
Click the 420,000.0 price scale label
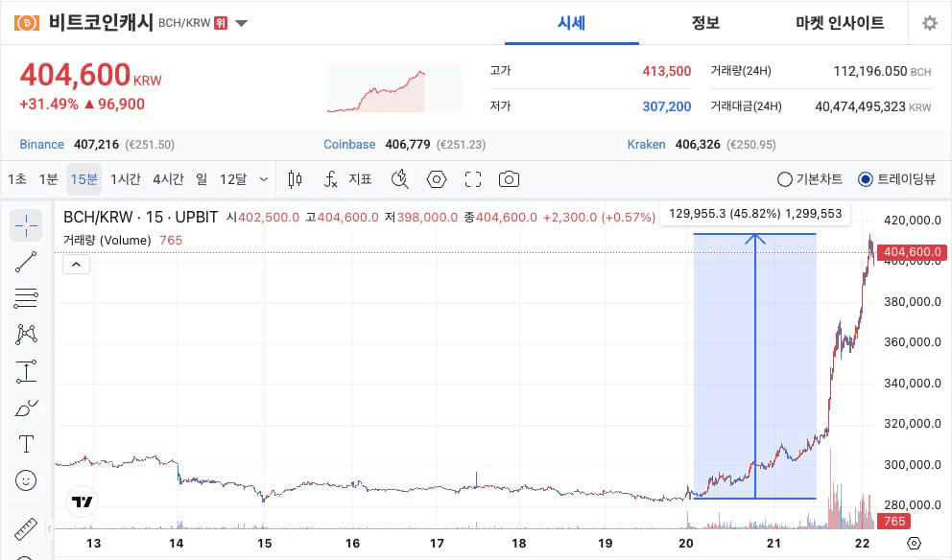[913, 221]
